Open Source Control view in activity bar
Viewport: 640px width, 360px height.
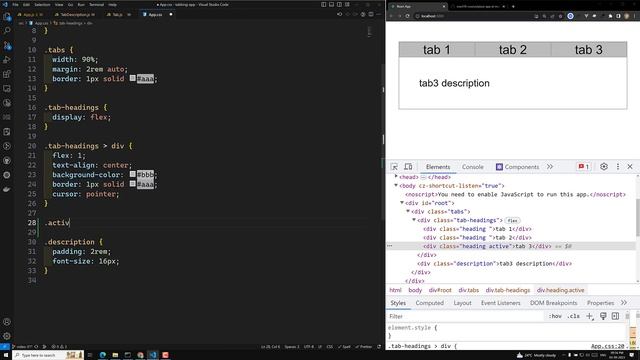tap(7, 45)
